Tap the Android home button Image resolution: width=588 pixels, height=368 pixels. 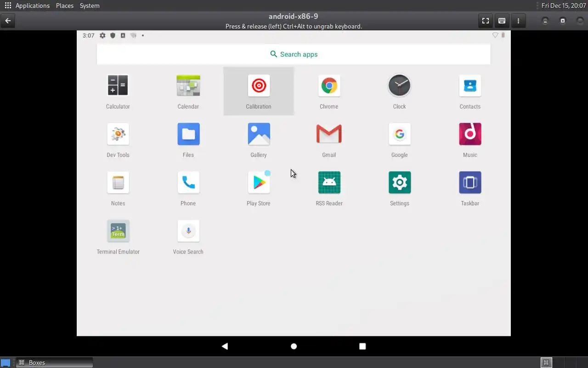[x=294, y=346]
